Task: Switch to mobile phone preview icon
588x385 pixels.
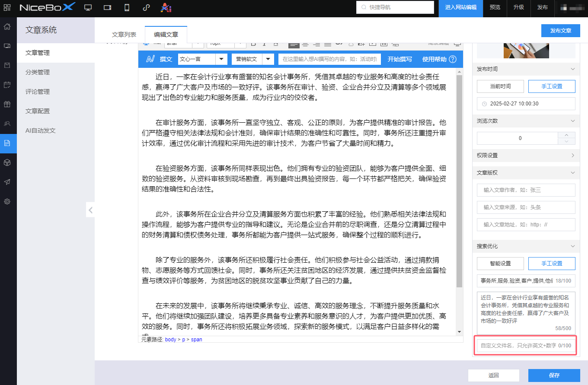Action: (x=127, y=8)
